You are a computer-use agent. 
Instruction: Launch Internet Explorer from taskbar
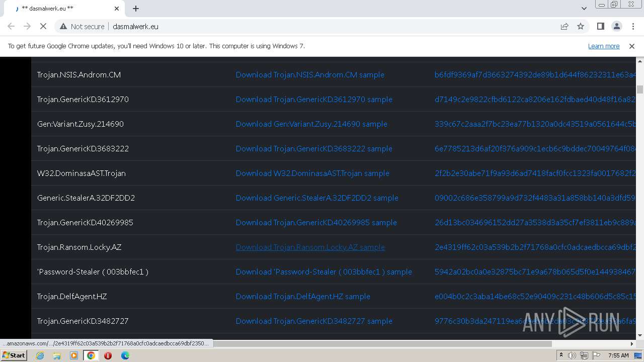point(40,355)
